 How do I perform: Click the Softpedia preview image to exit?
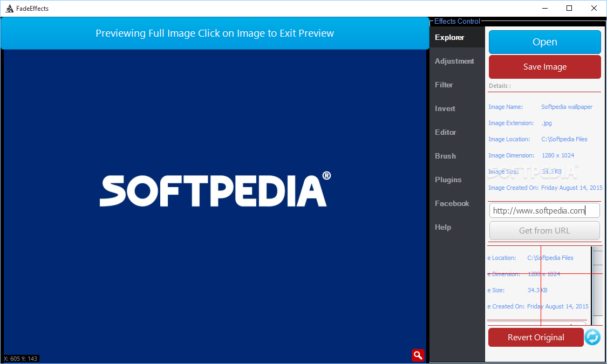(214, 205)
